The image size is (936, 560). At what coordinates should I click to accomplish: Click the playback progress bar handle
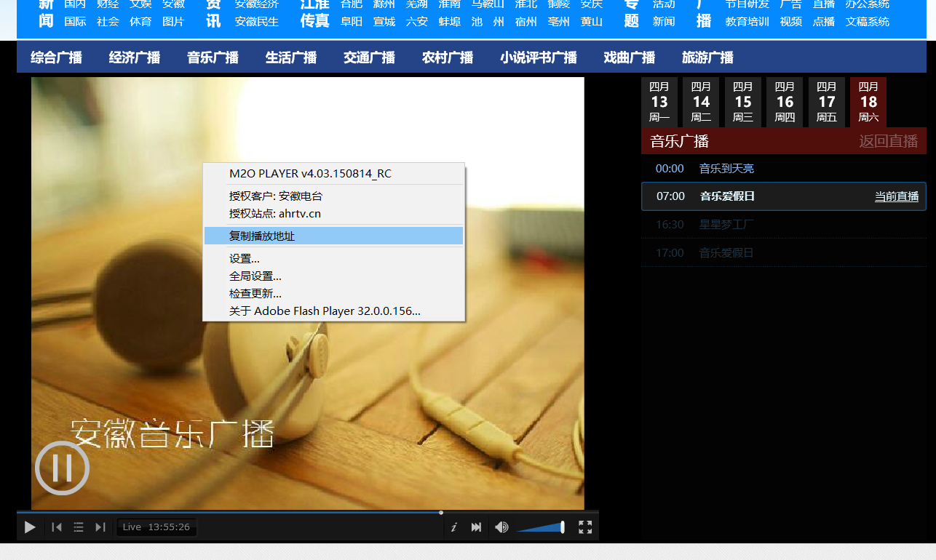click(x=441, y=512)
